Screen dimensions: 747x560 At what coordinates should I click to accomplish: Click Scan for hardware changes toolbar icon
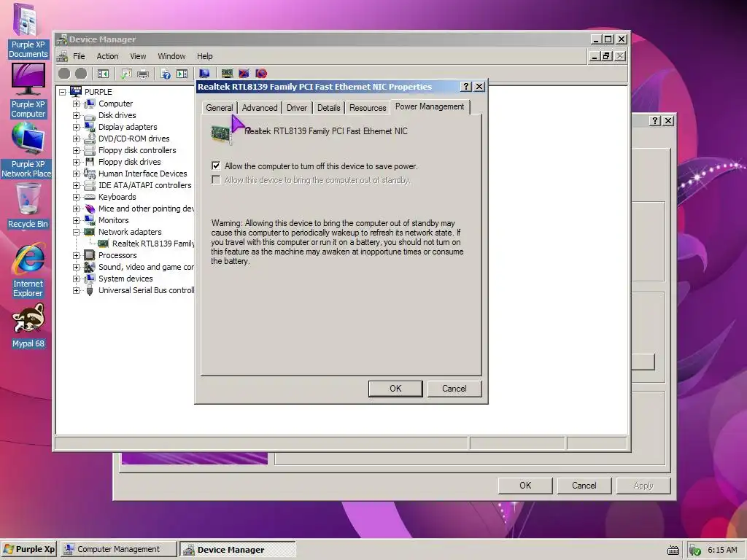(204, 74)
